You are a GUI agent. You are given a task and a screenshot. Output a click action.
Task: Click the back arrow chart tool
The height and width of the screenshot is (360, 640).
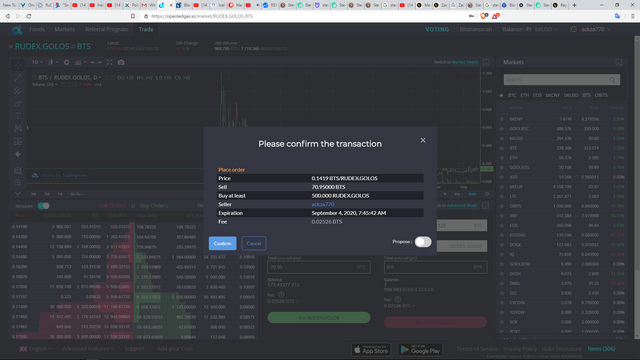[x=18, y=154]
